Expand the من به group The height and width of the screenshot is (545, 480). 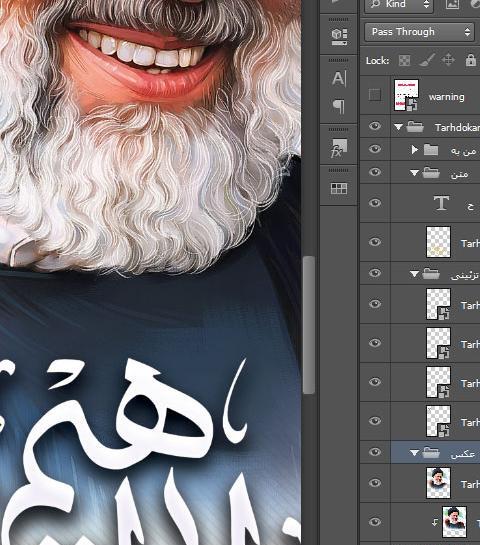click(414, 150)
